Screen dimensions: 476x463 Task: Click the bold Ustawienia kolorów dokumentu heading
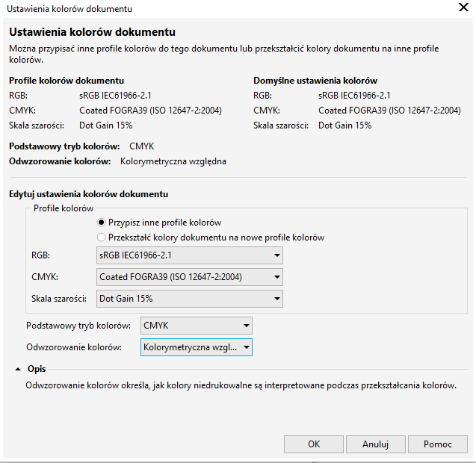92,33
